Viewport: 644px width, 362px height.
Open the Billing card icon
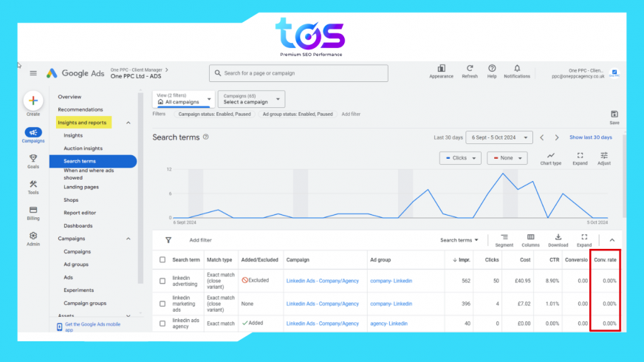click(x=33, y=210)
